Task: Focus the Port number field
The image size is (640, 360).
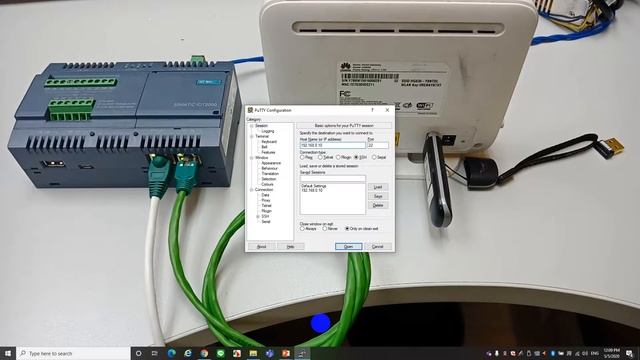Action: (x=378, y=145)
